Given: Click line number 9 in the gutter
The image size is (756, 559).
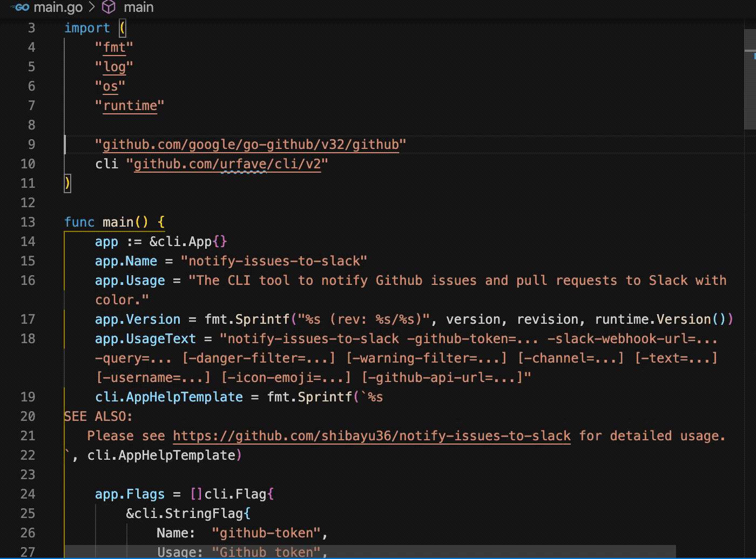Looking at the screenshot, I should (x=31, y=145).
